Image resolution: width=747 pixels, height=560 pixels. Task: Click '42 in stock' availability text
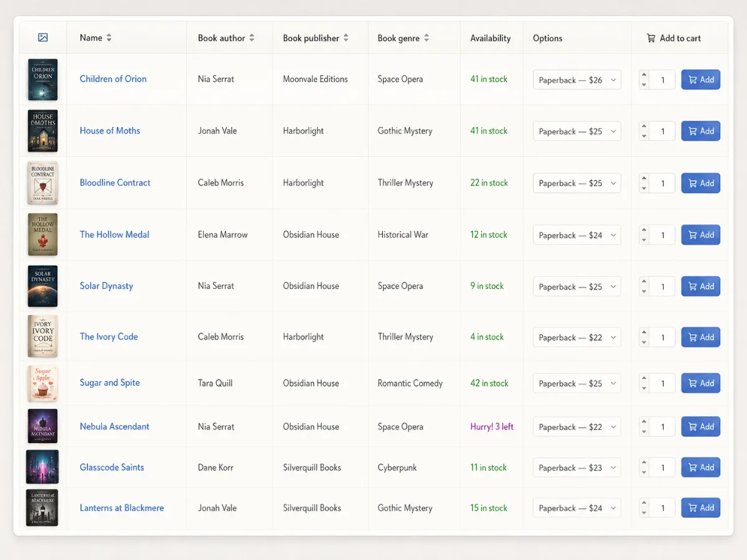489,383
